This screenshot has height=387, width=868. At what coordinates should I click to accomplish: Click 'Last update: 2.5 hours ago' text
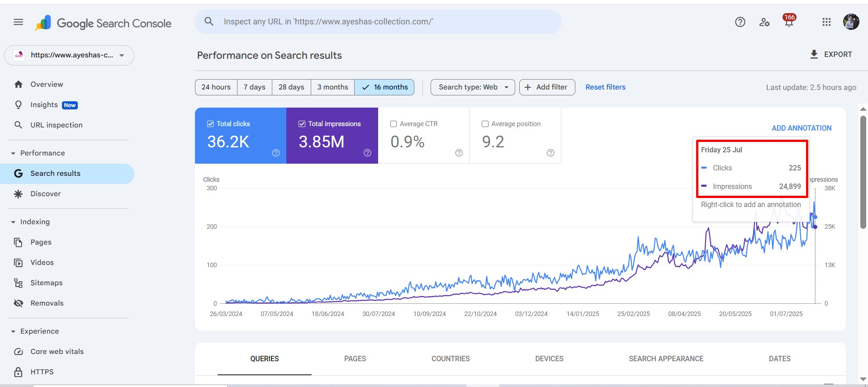(x=811, y=87)
